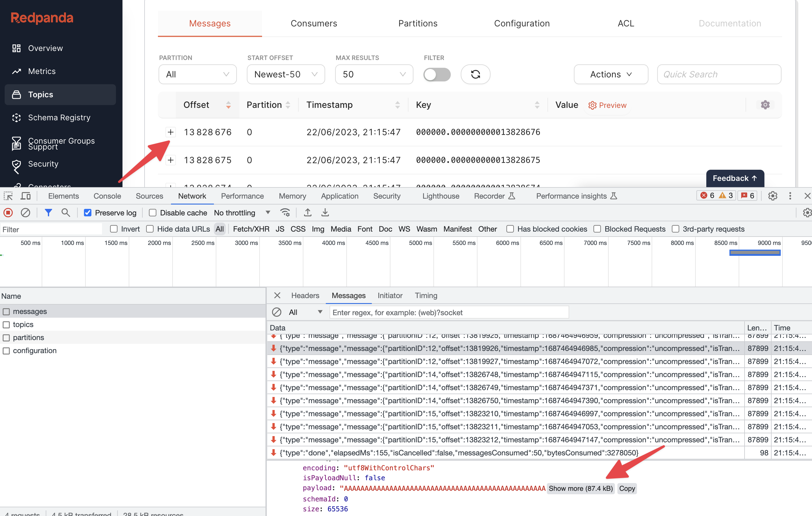Image resolution: width=812 pixels, height=516 pixels.
Task: Open the Schema Registry section
Action: pos(59,117)
